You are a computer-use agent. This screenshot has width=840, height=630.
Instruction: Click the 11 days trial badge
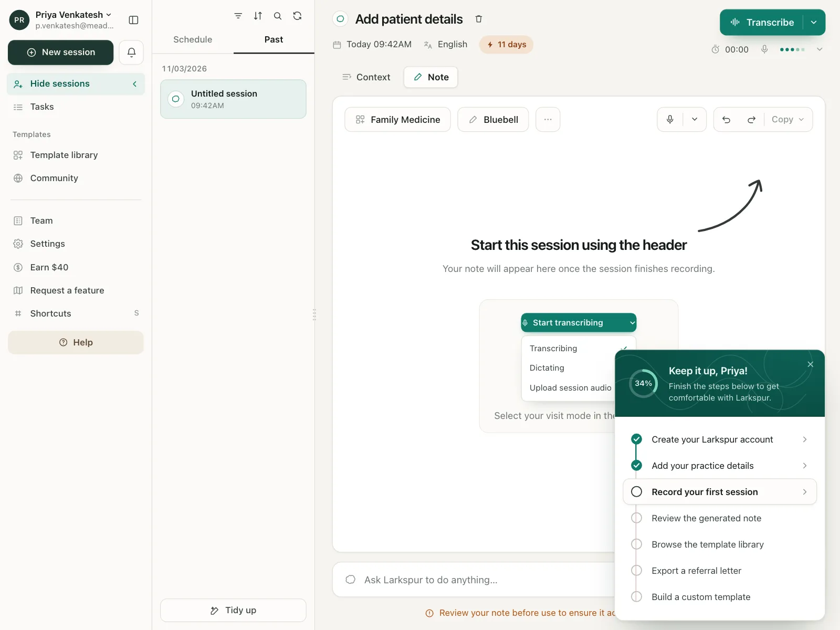[x=506, y=45]
